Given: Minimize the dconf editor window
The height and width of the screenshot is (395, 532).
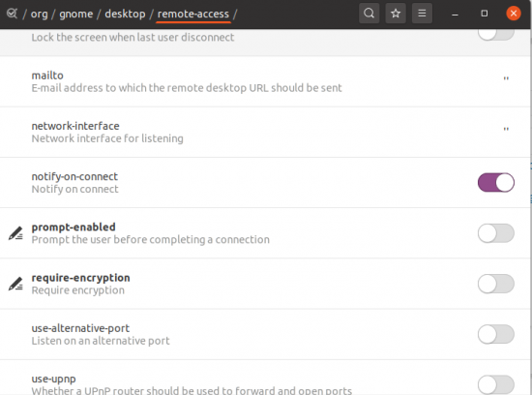Looking at the screenshot, I should click(x=455, y=14).
